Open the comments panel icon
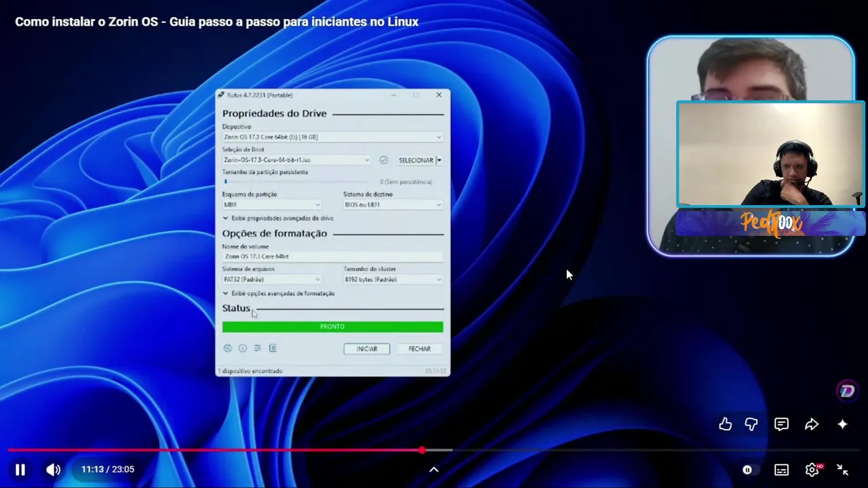 click(781, 424)
